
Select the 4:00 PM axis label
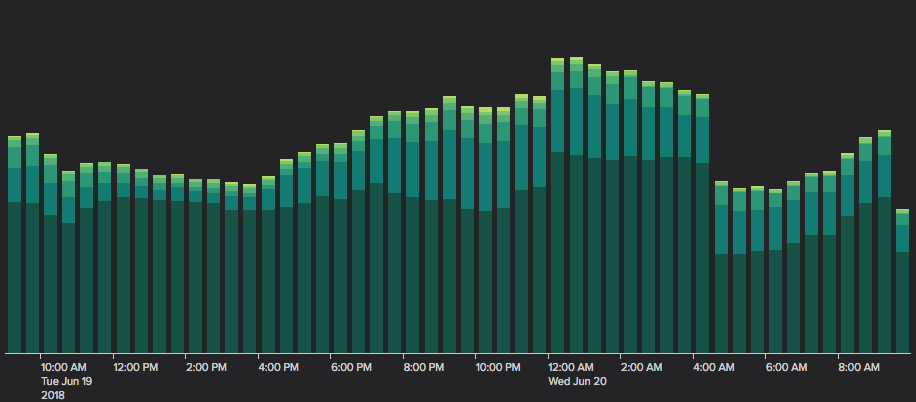pos(279,367)
